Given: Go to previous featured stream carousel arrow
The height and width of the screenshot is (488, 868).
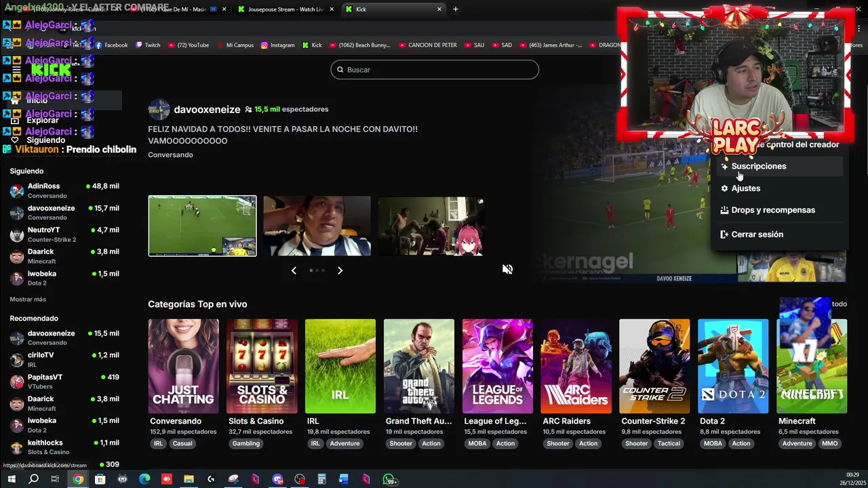Looking at the screenshot, I should pos(294,270).
